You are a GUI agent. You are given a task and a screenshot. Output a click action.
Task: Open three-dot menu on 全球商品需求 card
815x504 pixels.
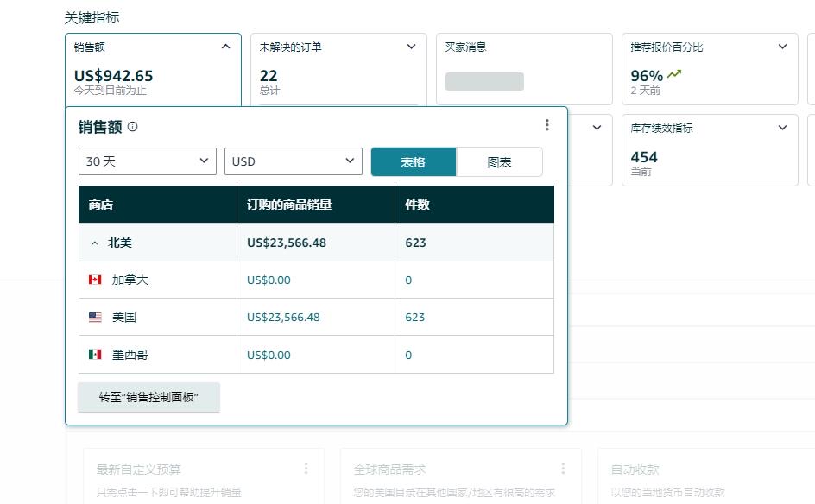click(563, 469)
